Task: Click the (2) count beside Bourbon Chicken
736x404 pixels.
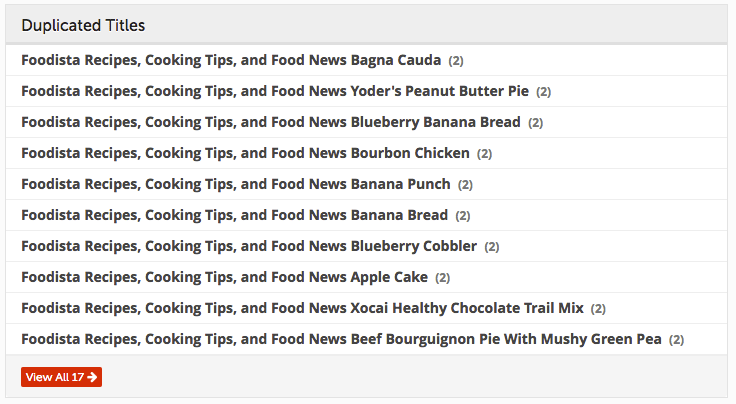Action: click(485, 154)
